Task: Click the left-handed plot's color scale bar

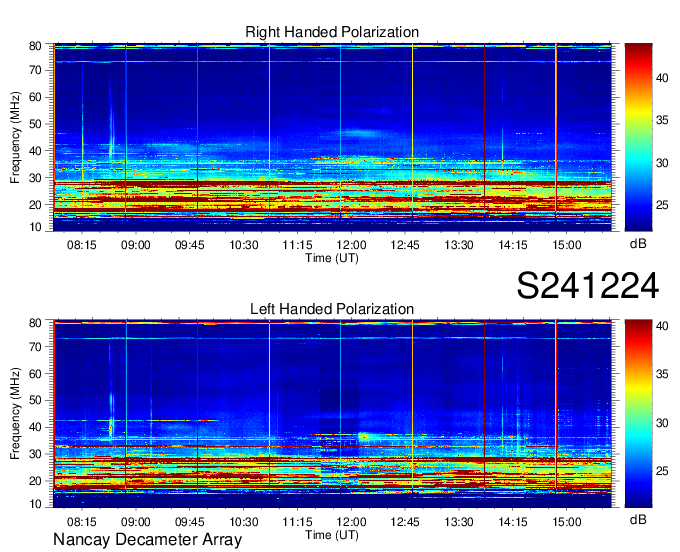Action: pos(638,414)
